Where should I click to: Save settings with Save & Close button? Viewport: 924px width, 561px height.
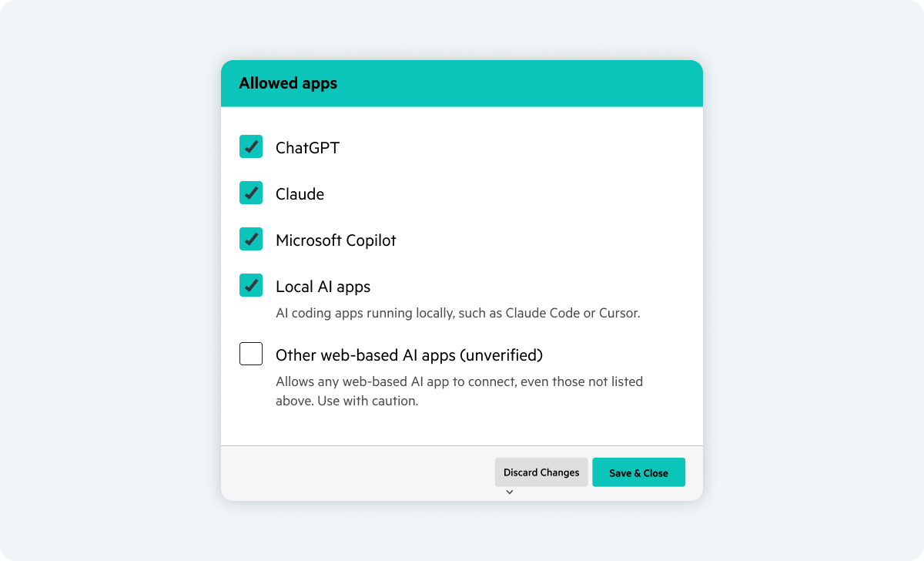coord(638,472)
